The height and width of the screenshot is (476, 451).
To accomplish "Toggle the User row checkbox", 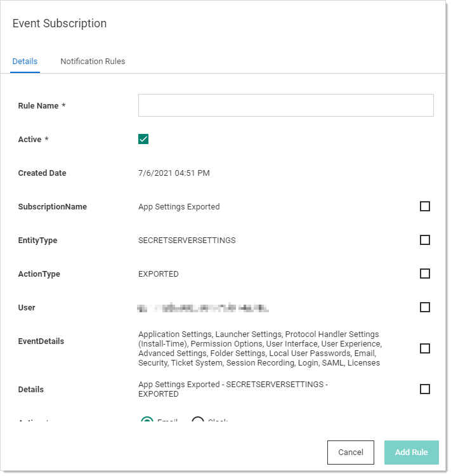I will pos(425,307).
